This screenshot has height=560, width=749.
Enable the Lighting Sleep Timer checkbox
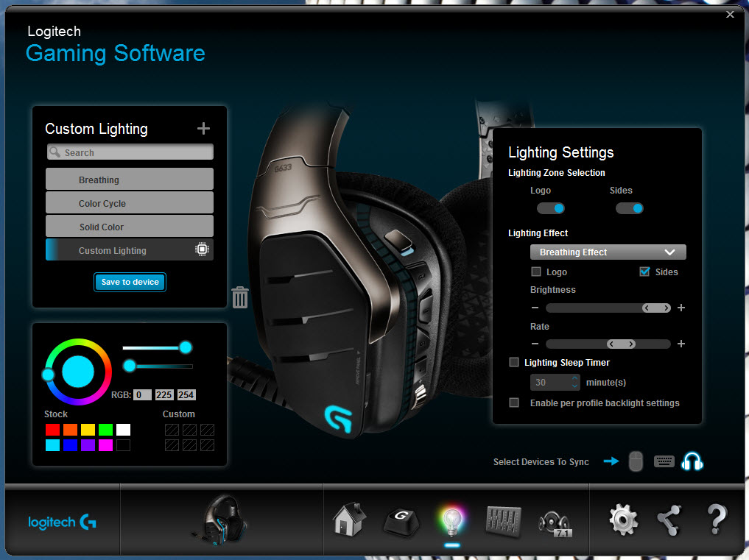(514, 362)
